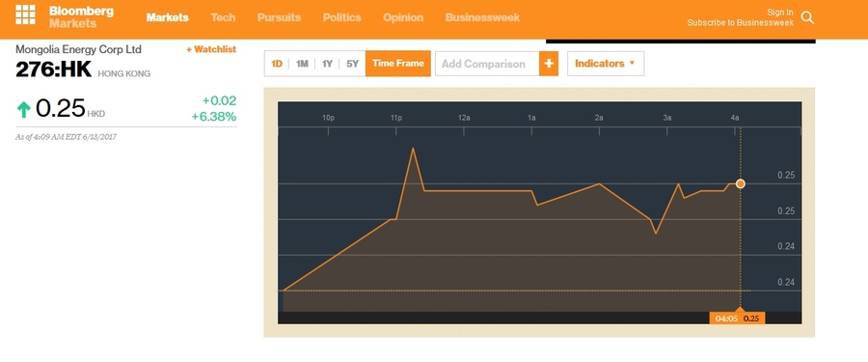Navigate to the Politics section

(x=342, y=17)
